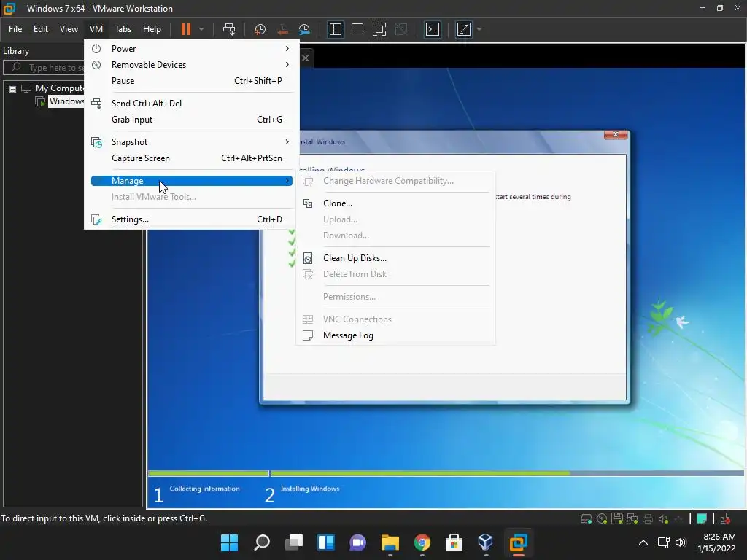Click the printer status bar icon
Viewport: 747px width, 560px height.
[648, 518]
